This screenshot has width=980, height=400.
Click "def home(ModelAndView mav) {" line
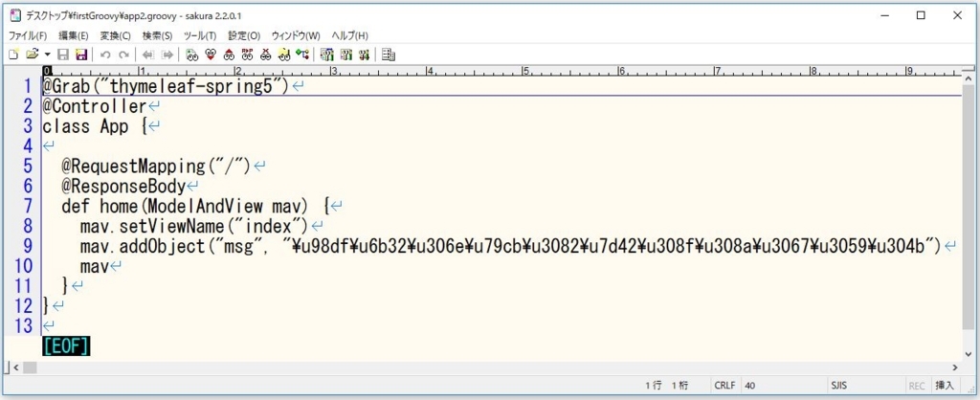click(x=194, y=206)
